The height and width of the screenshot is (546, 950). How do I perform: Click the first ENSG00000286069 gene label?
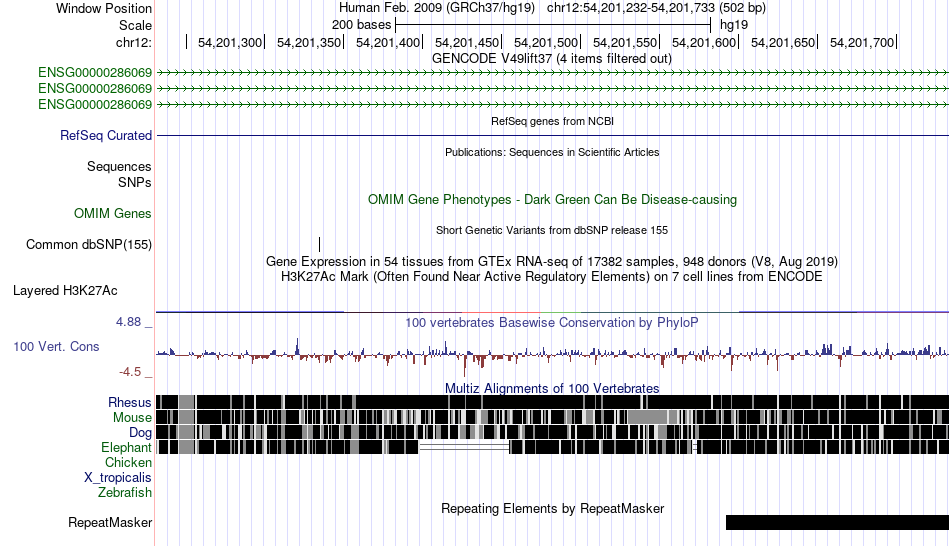click(x=95, y=73)
